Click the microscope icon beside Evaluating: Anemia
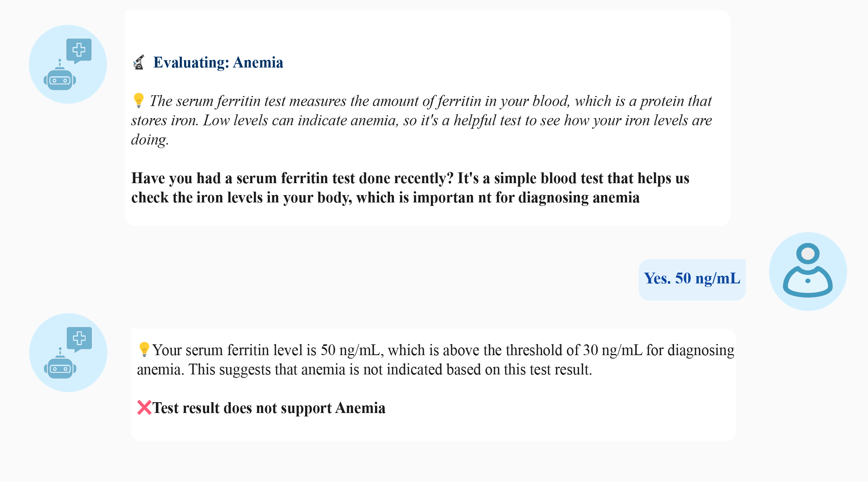The height and width of the screenshot is (482, 868). pos(139,62)
